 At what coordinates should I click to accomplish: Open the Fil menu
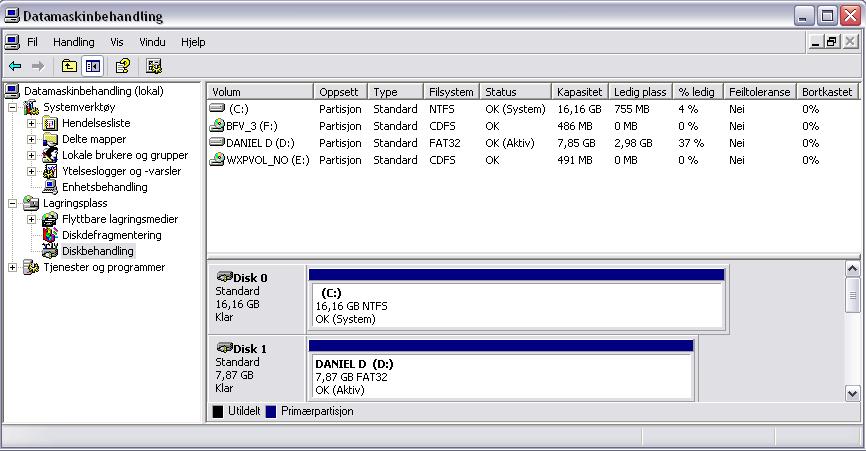[x=33, y=42]
